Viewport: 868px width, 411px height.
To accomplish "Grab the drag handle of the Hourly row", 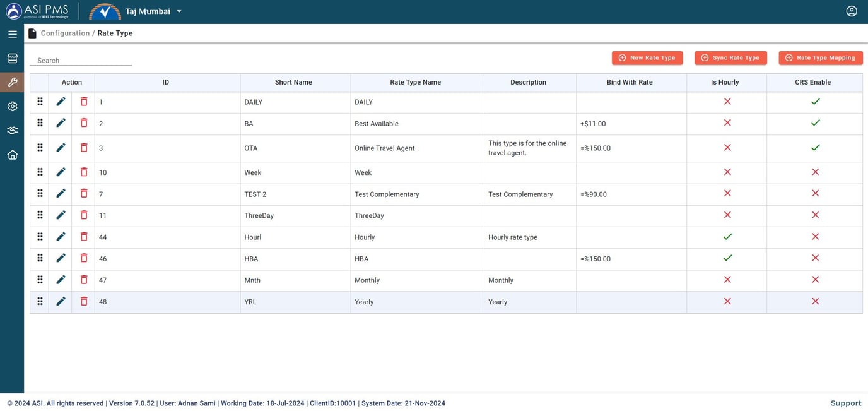I will (x=40, y=237).
